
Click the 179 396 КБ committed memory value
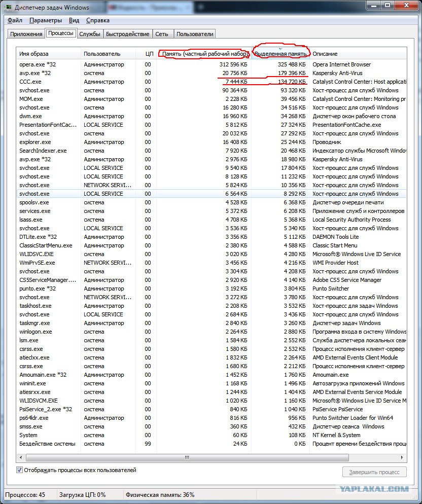[292, 73]
